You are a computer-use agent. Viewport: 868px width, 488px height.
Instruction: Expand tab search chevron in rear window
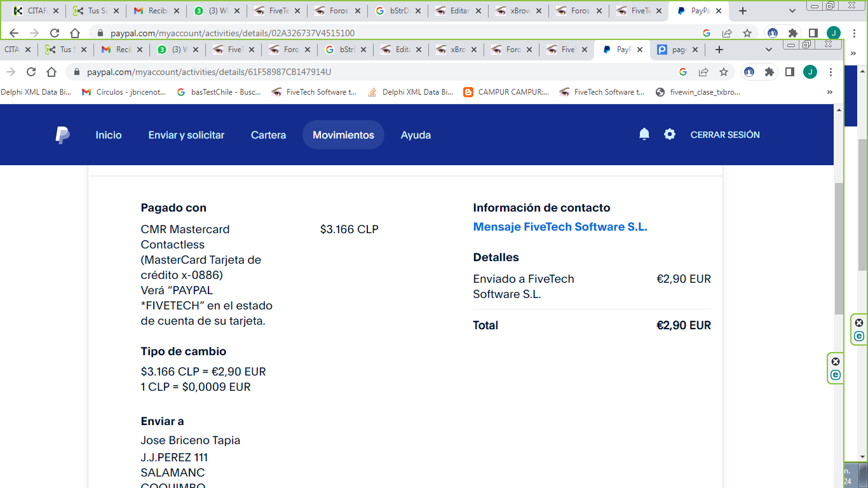[792, 11]
